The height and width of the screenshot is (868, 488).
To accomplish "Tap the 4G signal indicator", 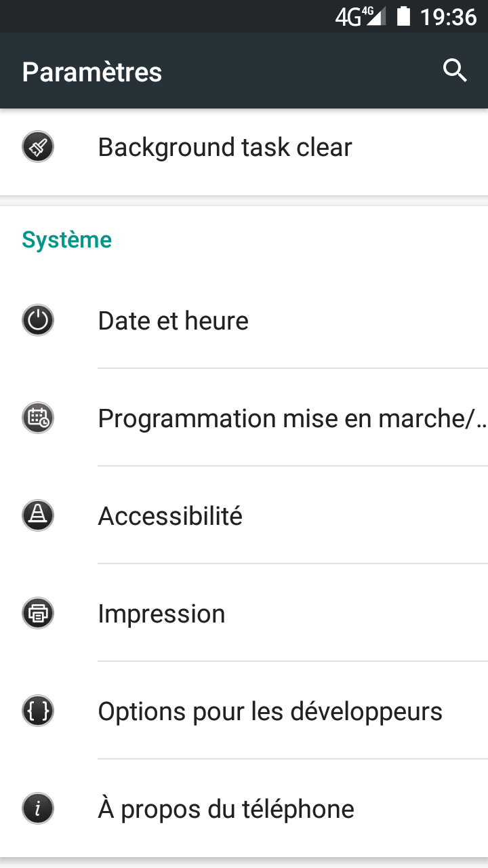I will coord(359,16).
